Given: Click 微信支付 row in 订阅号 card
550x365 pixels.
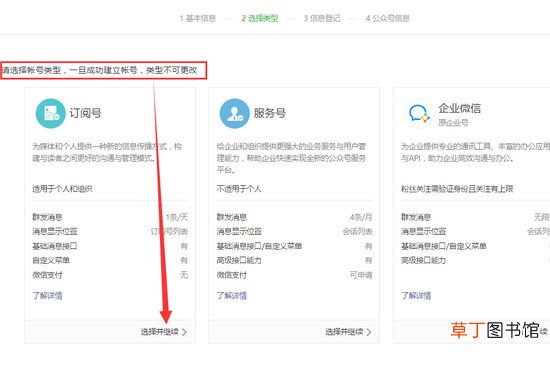Looking at the screenshot, I should [x=110, y=275].
